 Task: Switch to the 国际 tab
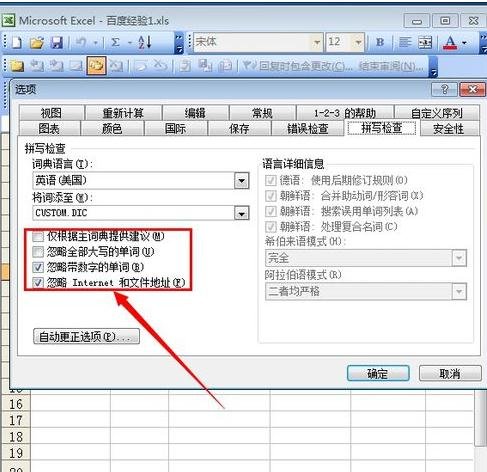[175, 128]
